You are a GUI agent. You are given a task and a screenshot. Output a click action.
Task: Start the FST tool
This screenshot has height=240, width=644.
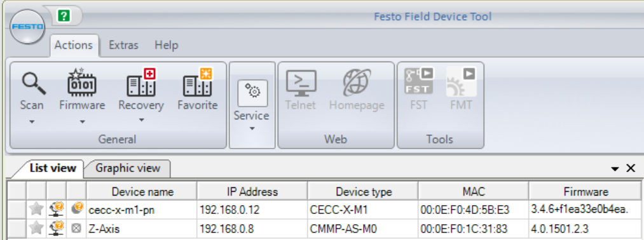coord(418,82)
